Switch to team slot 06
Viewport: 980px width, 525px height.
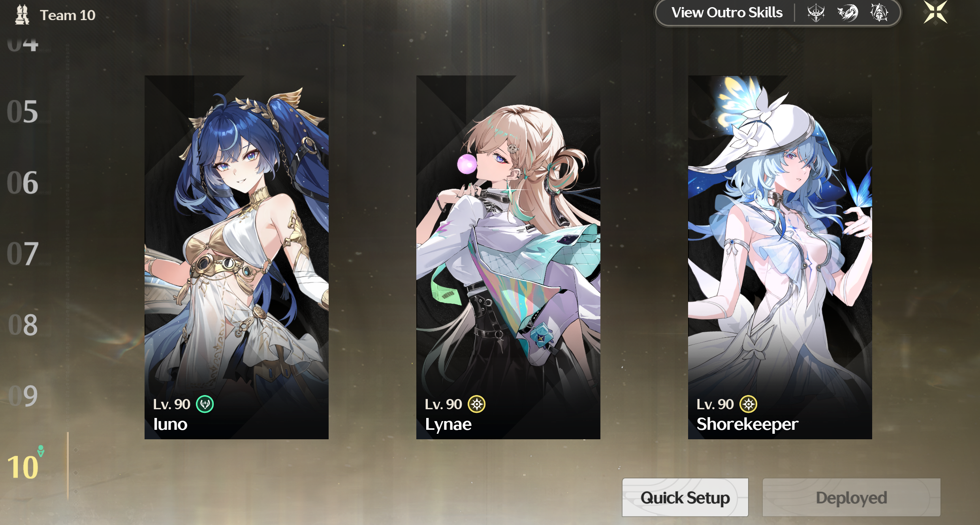(x=23, y=183)
